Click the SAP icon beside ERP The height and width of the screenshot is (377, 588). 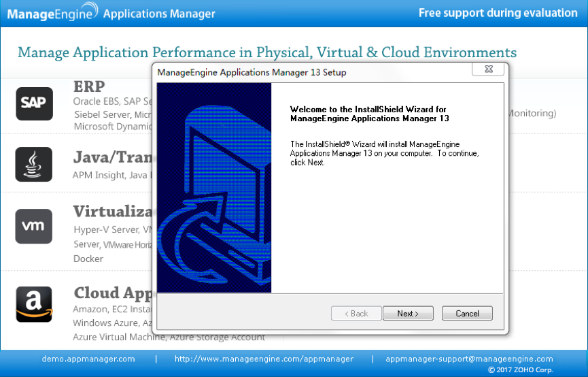click(34, 103)
